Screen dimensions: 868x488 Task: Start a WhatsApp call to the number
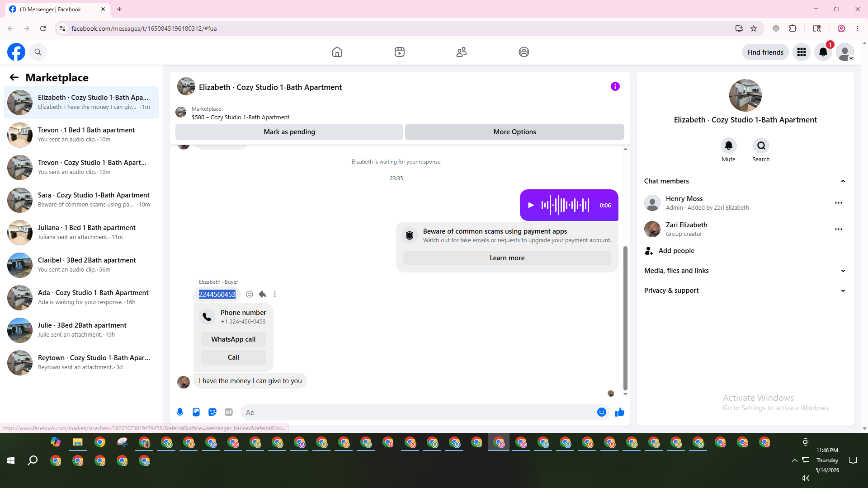click(x=233, y=339)
